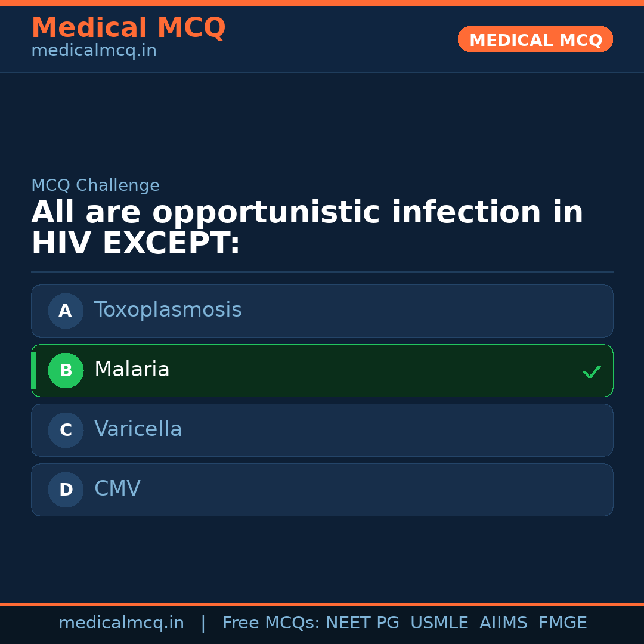Click the MCQ Challenge label
This screenshot has width=644, height=644.
tap(95, 185)
